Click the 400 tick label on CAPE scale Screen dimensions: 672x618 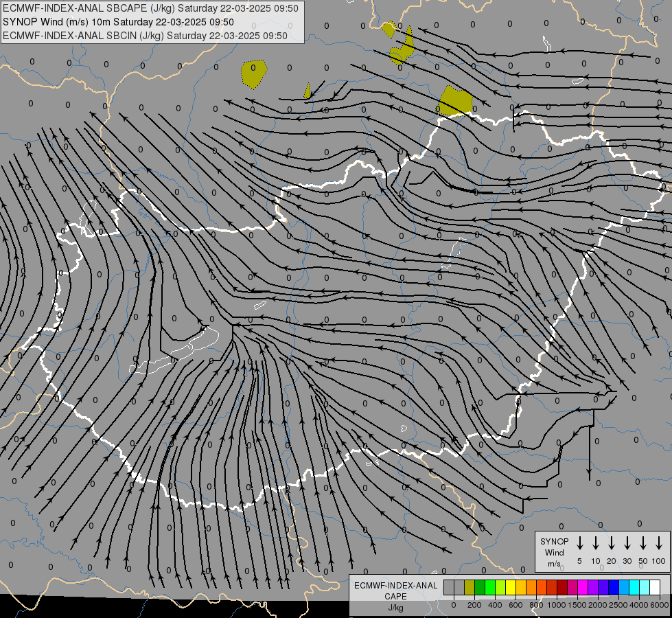click(495, 605)
